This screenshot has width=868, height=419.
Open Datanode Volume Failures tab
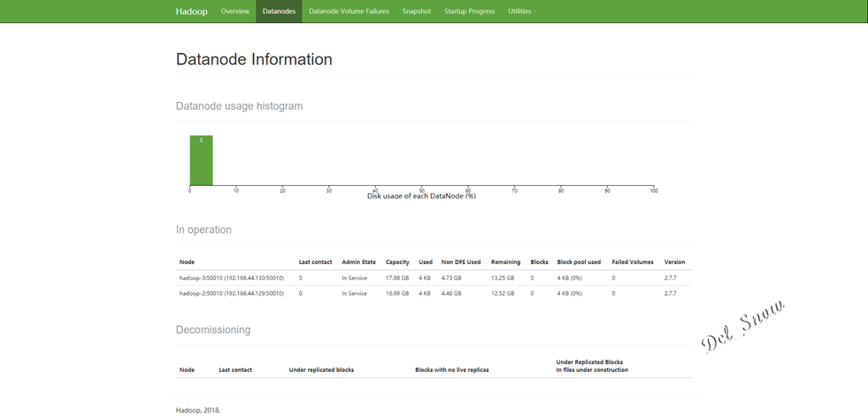tap(349, 12)
